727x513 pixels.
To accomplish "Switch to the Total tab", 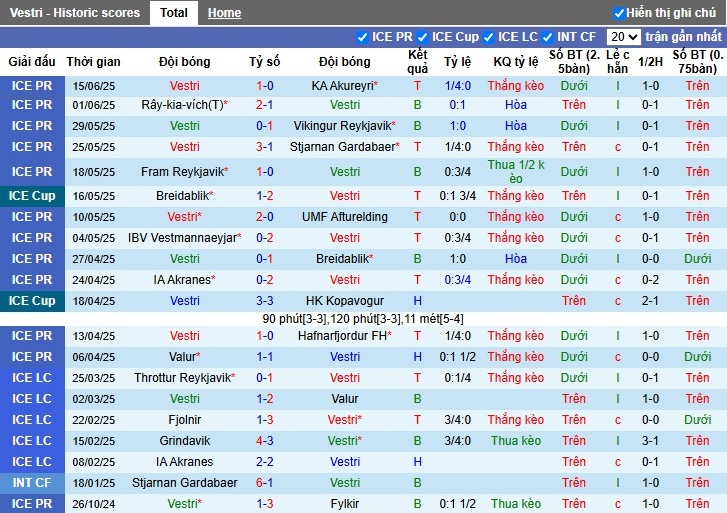I will [174, 13].
